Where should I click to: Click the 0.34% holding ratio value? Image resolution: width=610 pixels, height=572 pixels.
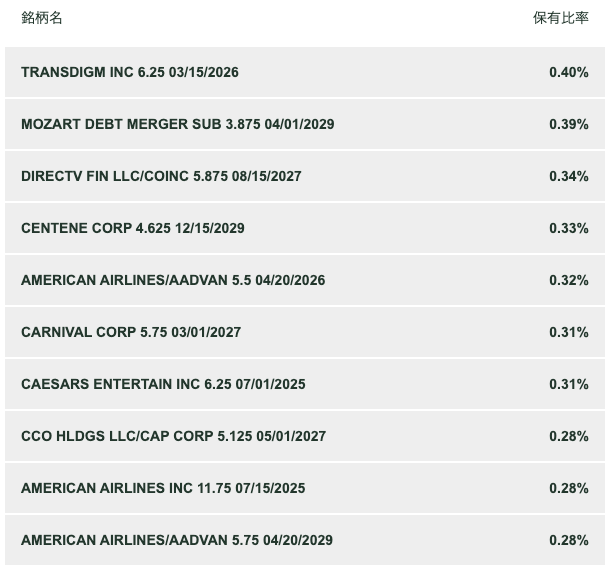pos(569,176)
